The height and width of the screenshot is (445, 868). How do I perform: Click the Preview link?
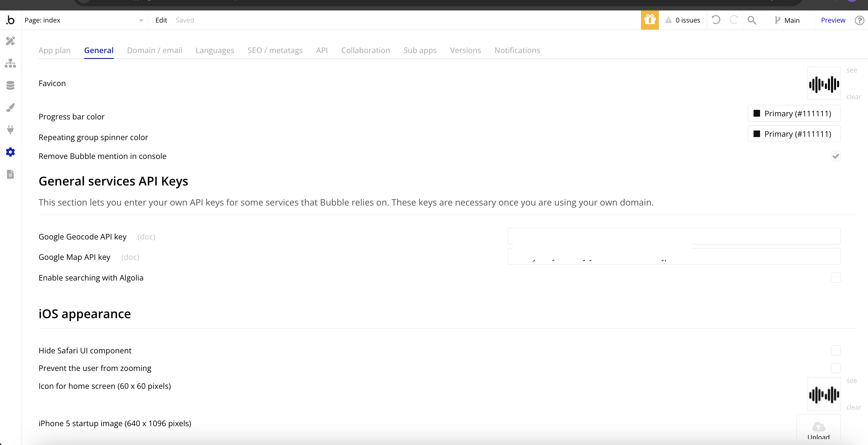[x=833, y=20]
